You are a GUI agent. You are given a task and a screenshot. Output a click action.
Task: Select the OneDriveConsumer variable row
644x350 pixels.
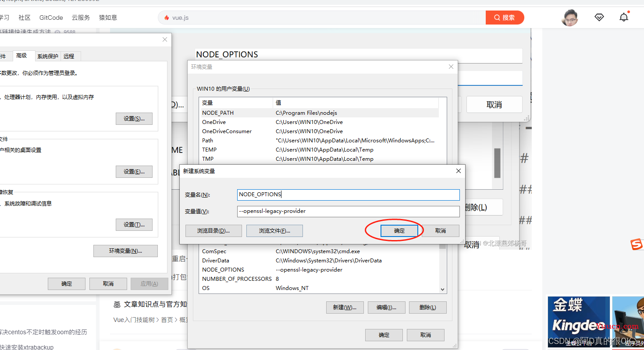(319, 131)
